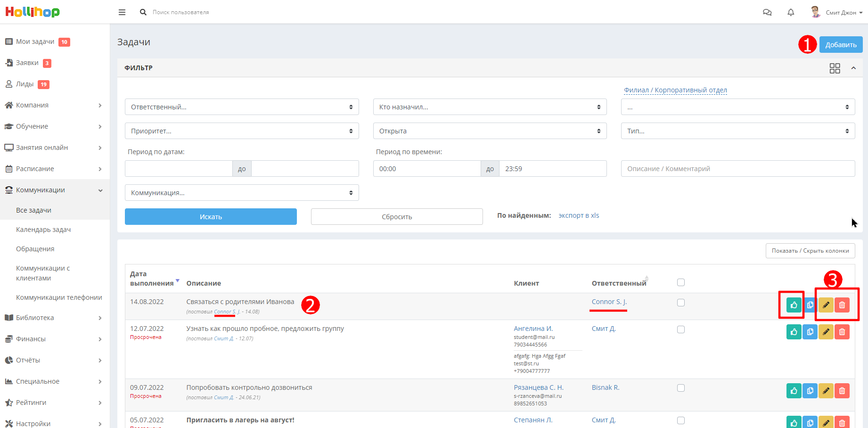
Task: Click the user avatar of Смит Джон
Action: click(815, 12)
